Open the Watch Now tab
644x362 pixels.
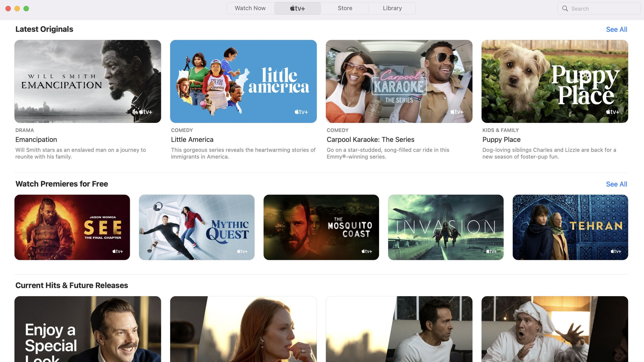[250, 8]
